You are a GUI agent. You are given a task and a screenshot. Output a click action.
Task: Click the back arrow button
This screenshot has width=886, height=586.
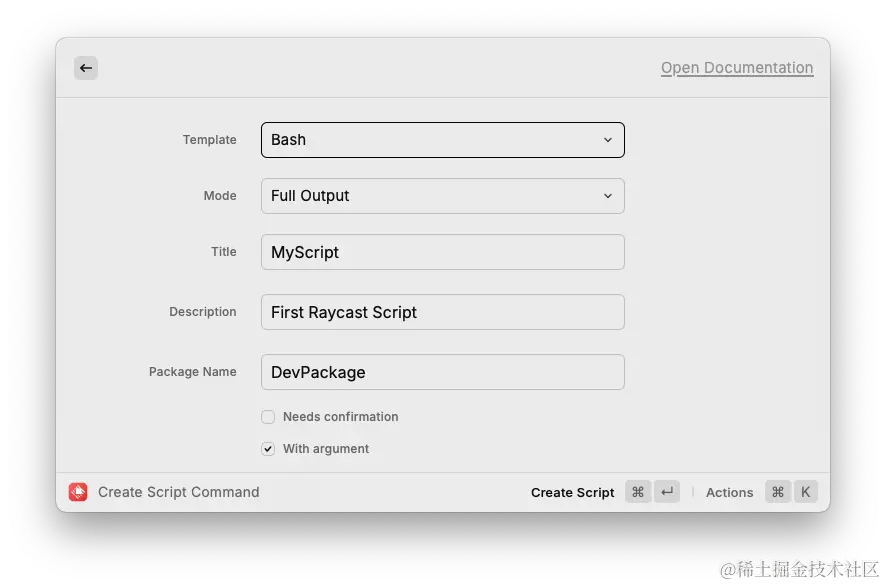(86, 68)
